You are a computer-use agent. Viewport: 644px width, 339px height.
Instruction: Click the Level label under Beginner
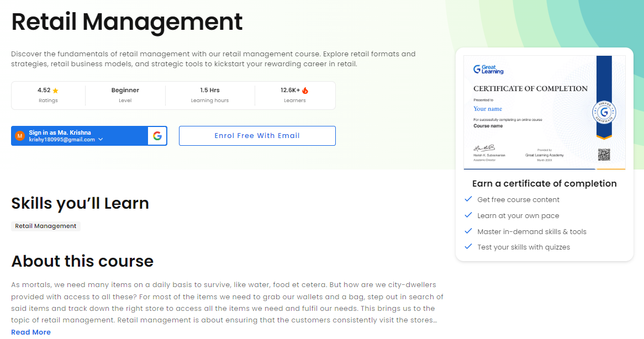click(125, 100)
